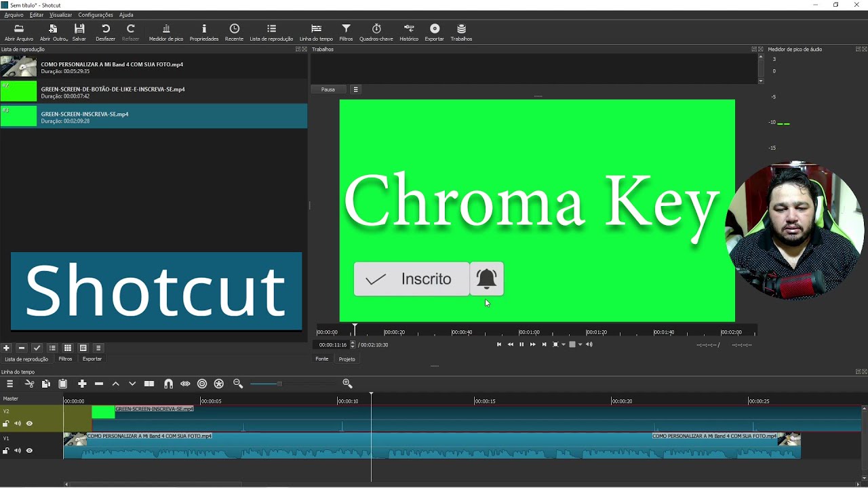The height and width of the screenshot is (488, 868).
Task: Mute audio on track V2
Action: click(18, 424)
